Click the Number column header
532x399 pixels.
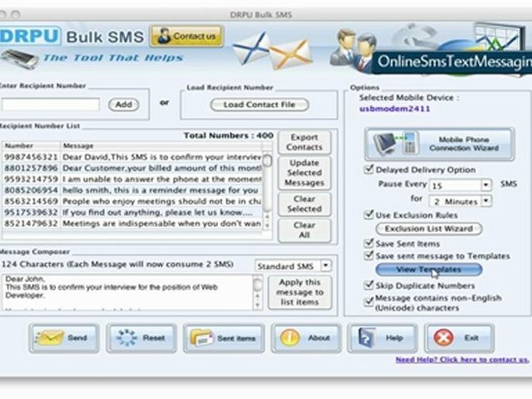click(32, 146)
